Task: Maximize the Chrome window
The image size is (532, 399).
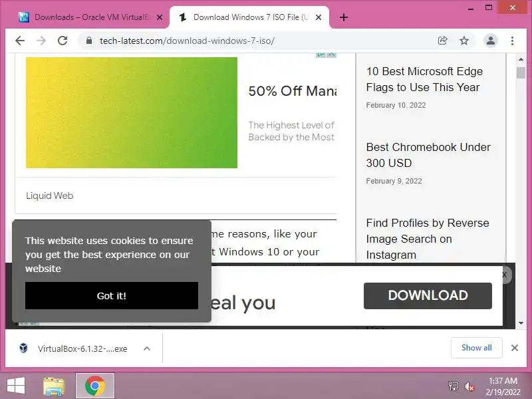Action: (489, 7)
